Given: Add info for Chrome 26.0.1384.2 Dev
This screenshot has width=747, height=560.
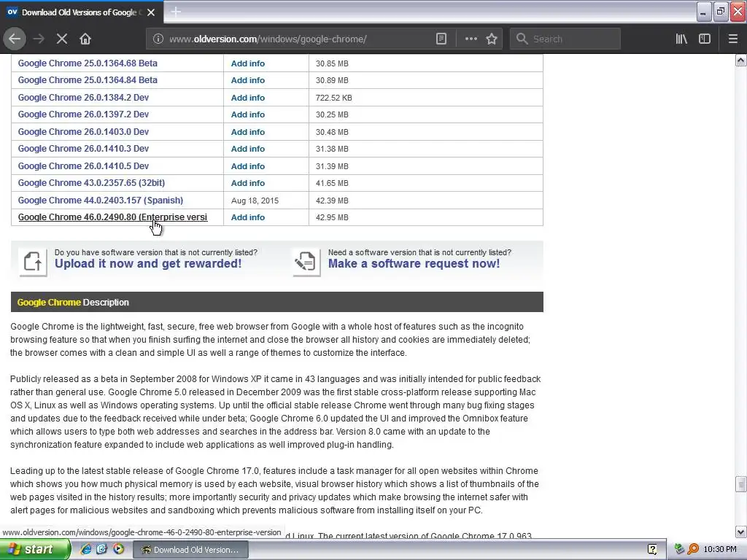Looking at the screenshot, I should coord(248,98).
